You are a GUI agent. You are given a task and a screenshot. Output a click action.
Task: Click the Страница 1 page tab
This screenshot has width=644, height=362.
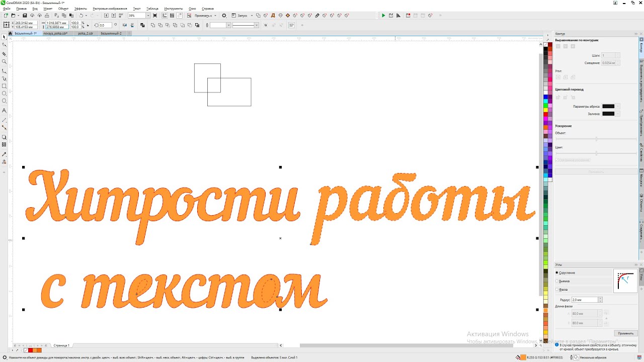point(61,345)
